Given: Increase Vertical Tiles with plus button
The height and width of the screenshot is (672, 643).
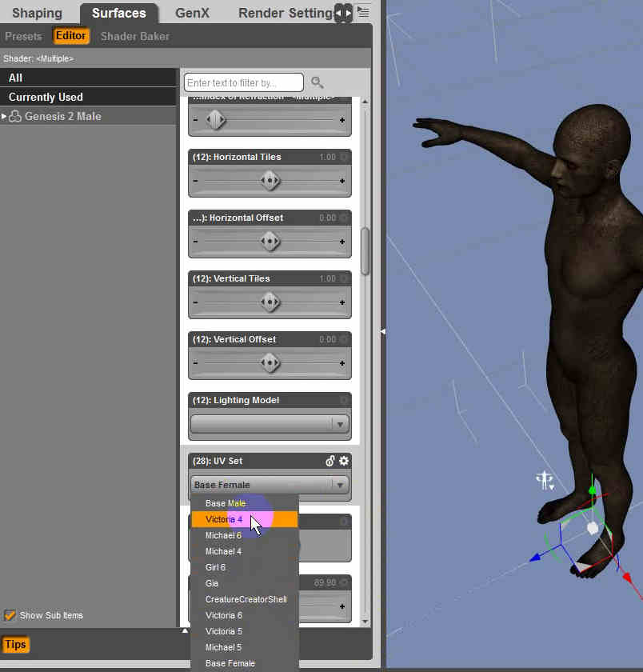Looking at the screenshot, I should tap(341, 302).
